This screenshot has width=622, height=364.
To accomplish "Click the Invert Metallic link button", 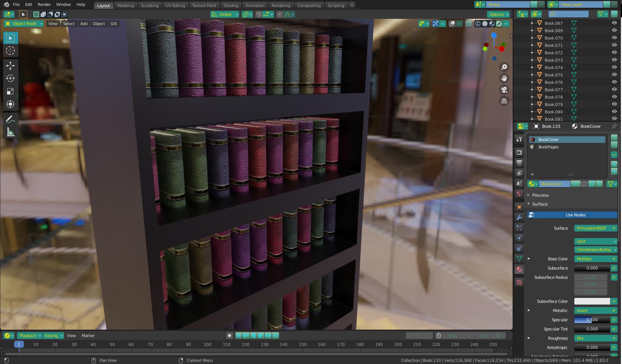I will pyautogui.click(x=596, y=310).
